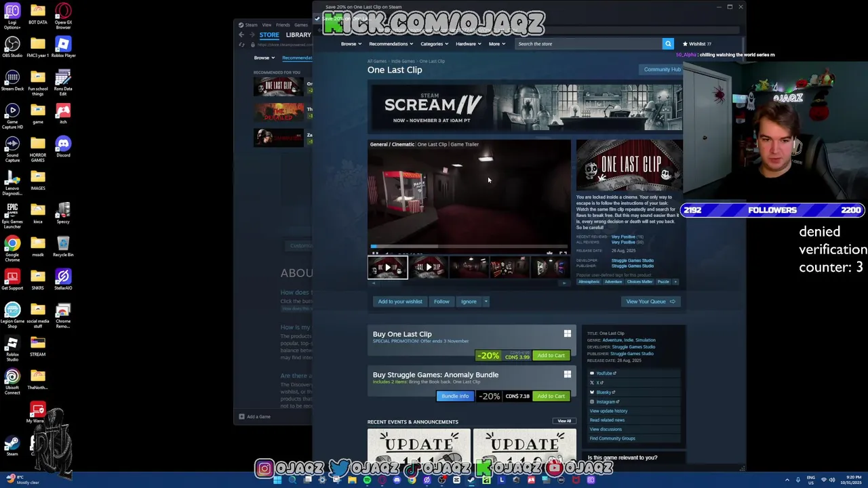
Task: Select LIBRARY tab in the back Steam window
Action: 298,35
